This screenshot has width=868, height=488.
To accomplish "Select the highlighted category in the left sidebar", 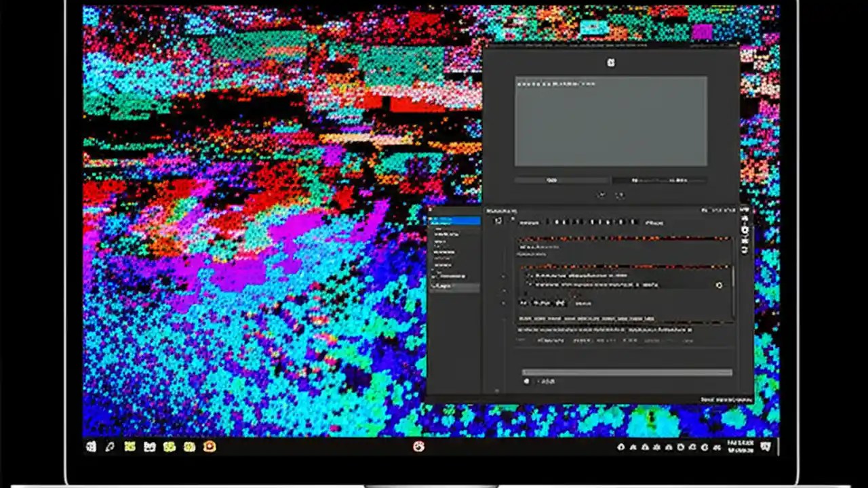I will click(454, 221).
